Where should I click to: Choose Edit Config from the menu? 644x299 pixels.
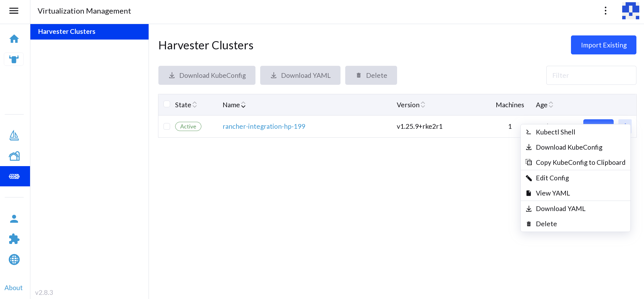[575, 178]
